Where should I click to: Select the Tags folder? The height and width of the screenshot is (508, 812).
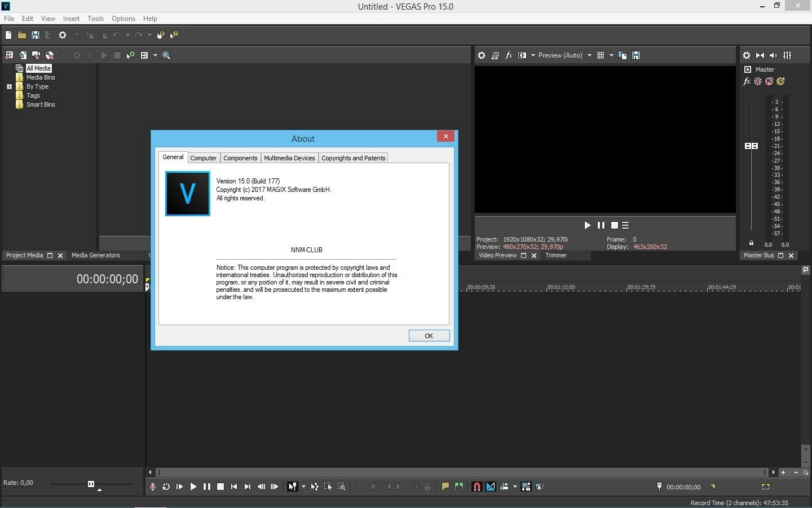(x=33, y=95)
